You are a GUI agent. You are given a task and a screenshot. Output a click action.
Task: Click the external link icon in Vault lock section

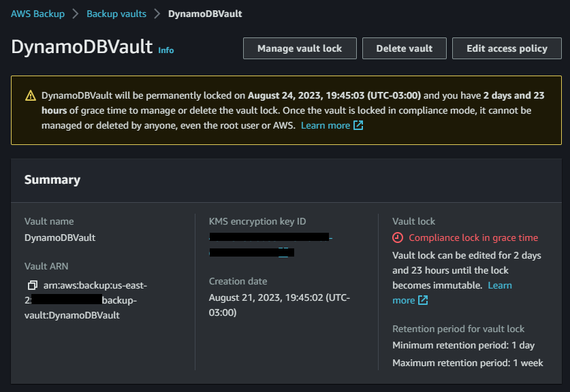[423, 300]
